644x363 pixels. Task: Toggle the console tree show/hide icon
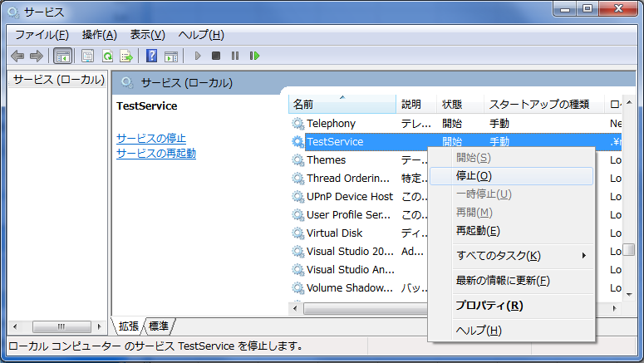(63, 56)
